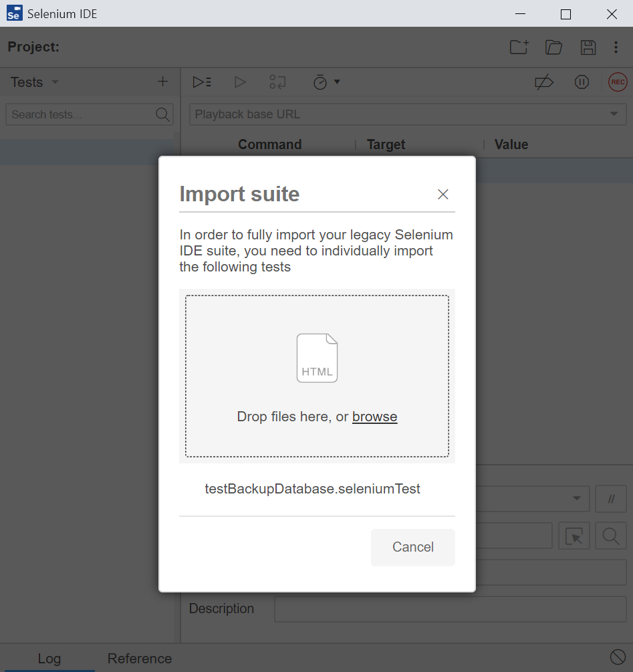Open the Reference tab
The width and height of the screenshot is (633, 672).
coord(139,658)
